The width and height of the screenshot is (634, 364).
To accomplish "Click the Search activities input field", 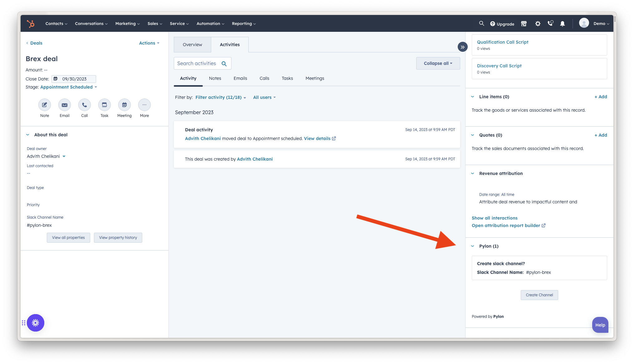I will tap(197, 63).
